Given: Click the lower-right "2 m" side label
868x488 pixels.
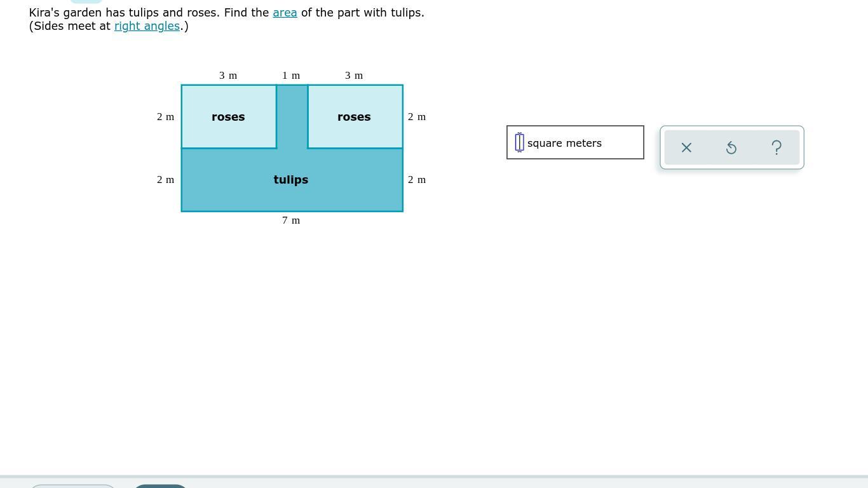Looking at the screenshot, I should [417, 180].
